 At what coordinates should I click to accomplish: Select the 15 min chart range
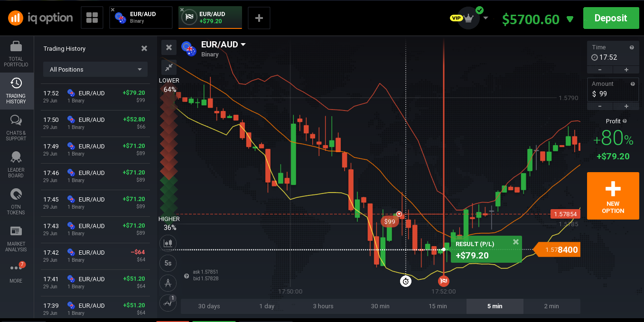click(x=438, y=306)
